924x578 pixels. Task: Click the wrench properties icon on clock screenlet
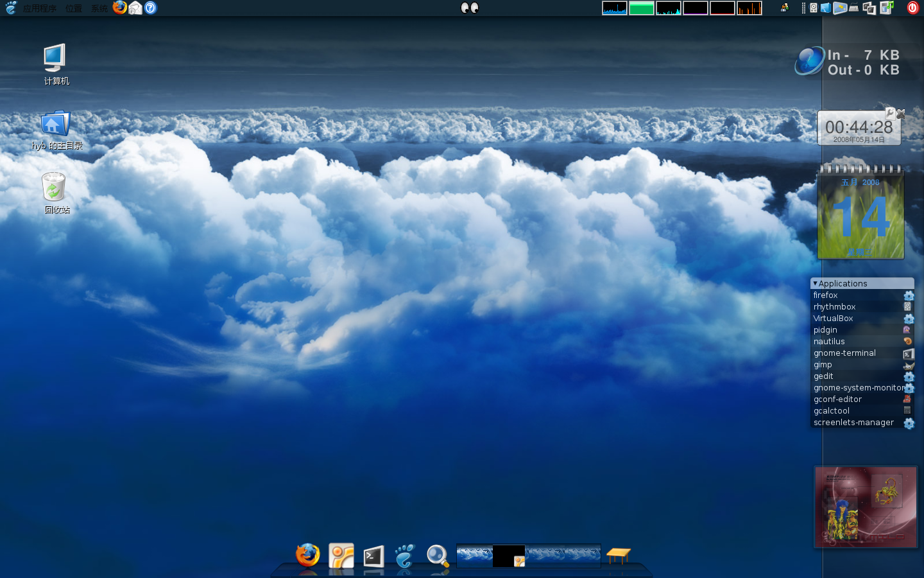click(891, 113)
